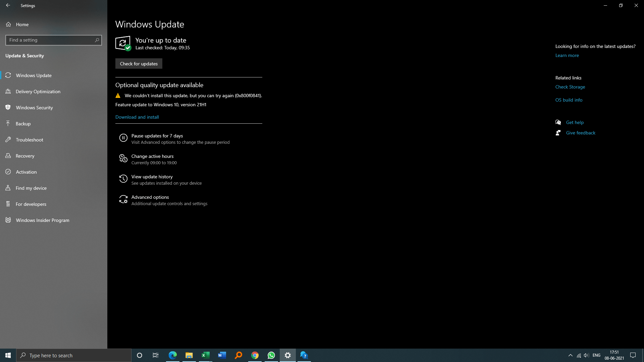This screenshot has height=362, width=644.
Task: Click the Activation checkmark icon
Action: tap(8, 172)
